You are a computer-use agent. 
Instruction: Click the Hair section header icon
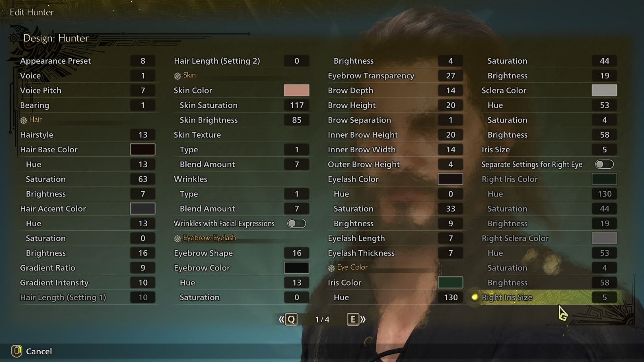click(x=24, y=120)
